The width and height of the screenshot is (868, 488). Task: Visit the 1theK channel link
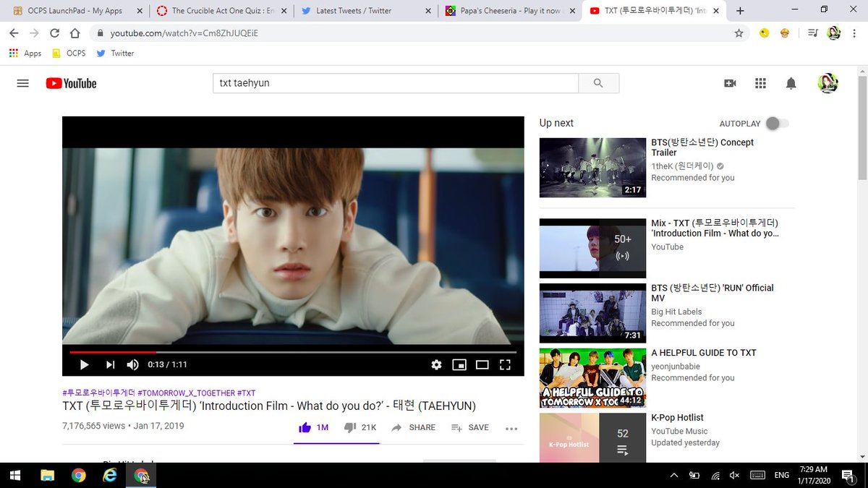682,166
